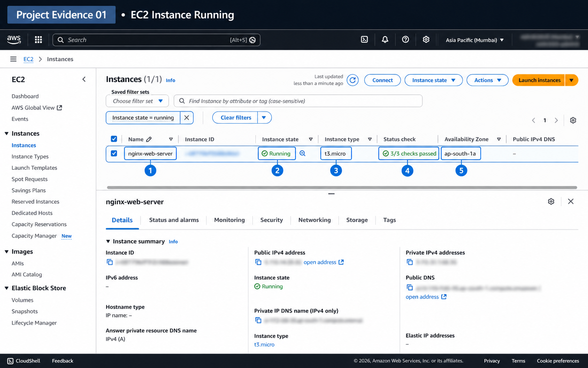Open AWS Global View in sidebar

(37, 108)
